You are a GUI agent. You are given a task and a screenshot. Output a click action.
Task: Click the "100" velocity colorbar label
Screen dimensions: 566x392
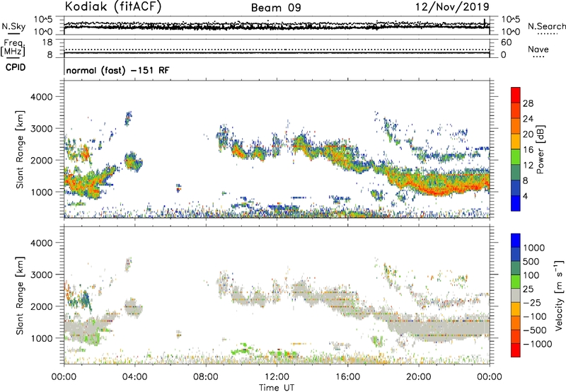[x=531, y=275]
